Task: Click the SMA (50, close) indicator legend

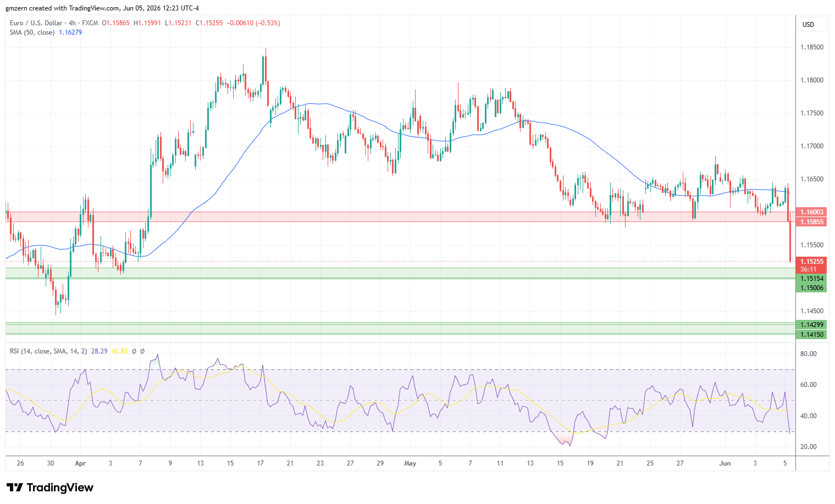Action: tap(32, 32)
